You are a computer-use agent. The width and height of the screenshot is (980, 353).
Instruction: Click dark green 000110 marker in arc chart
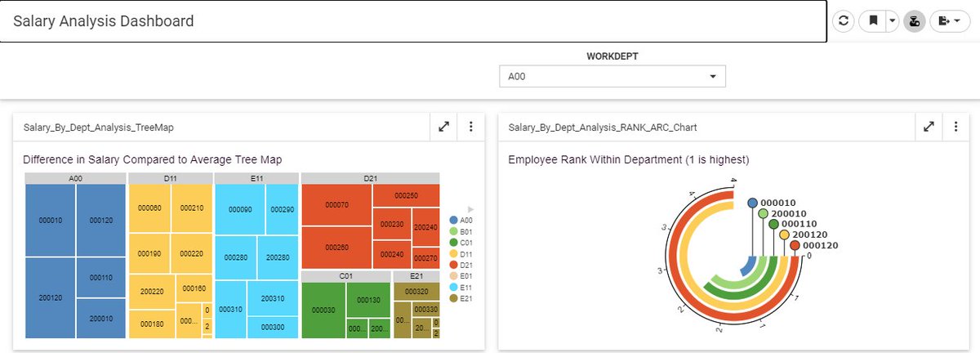[773, 224]
